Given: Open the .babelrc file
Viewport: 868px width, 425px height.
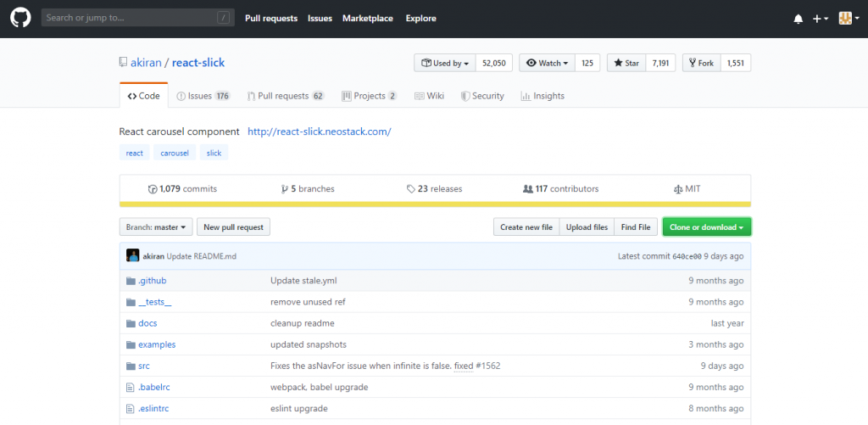Looking at the screenshot, I should point(154,388).
